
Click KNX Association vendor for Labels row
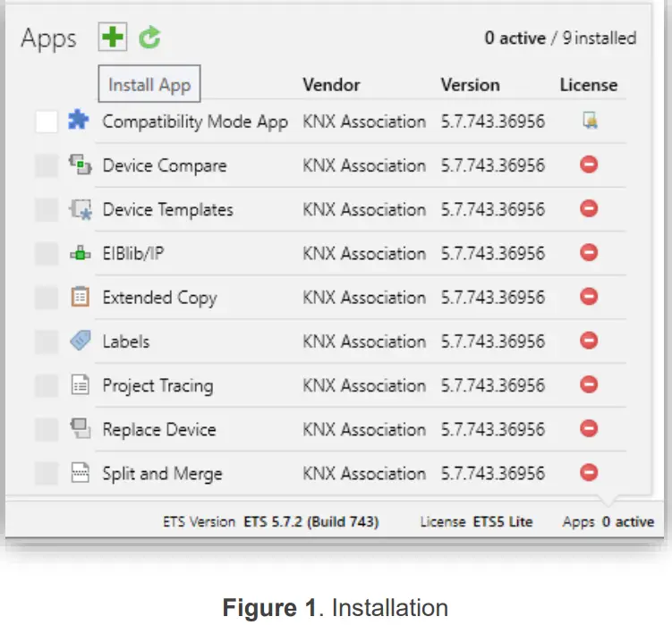364,342
